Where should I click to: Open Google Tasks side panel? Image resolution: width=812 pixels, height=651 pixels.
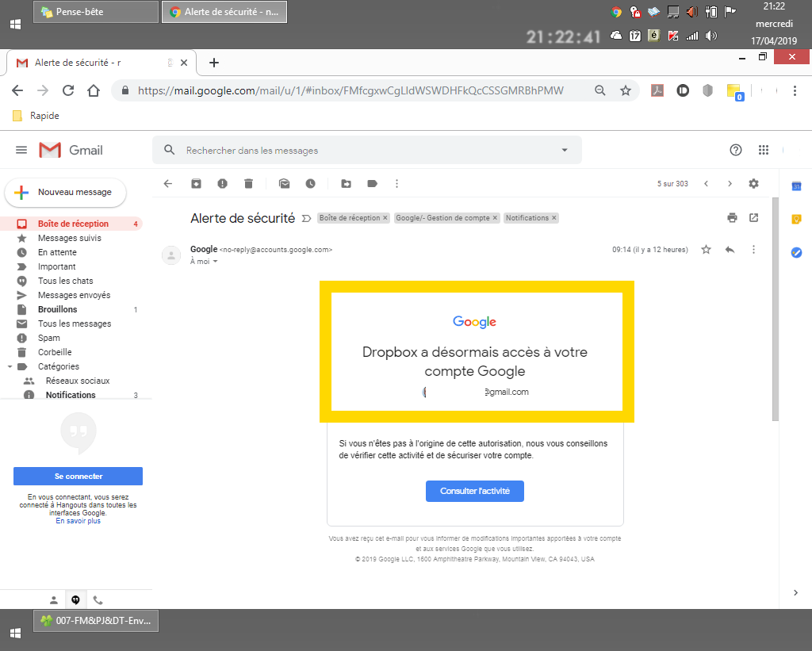pos(796,253)
